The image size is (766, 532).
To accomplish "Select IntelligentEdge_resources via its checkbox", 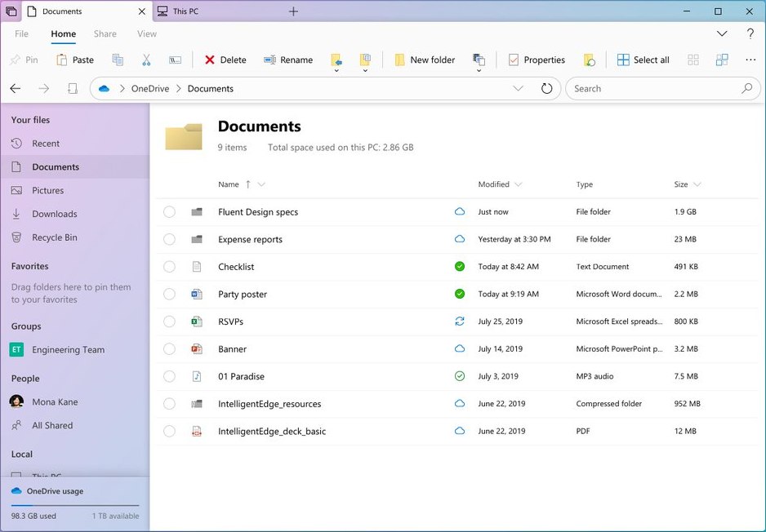I will [x=170, y=404].
